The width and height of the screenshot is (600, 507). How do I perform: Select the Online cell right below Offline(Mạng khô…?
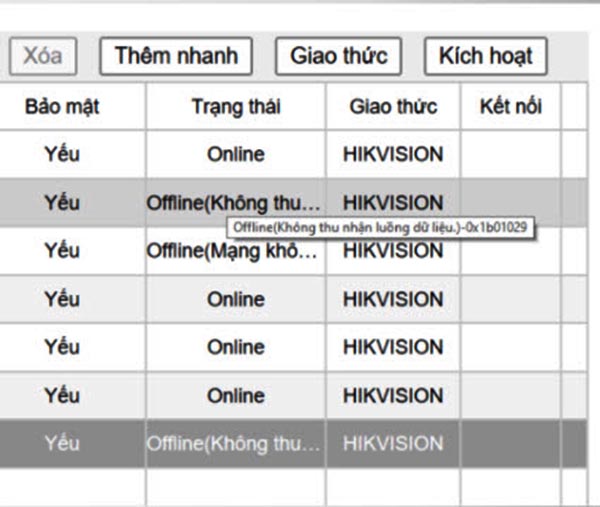[x=236, y=299]
